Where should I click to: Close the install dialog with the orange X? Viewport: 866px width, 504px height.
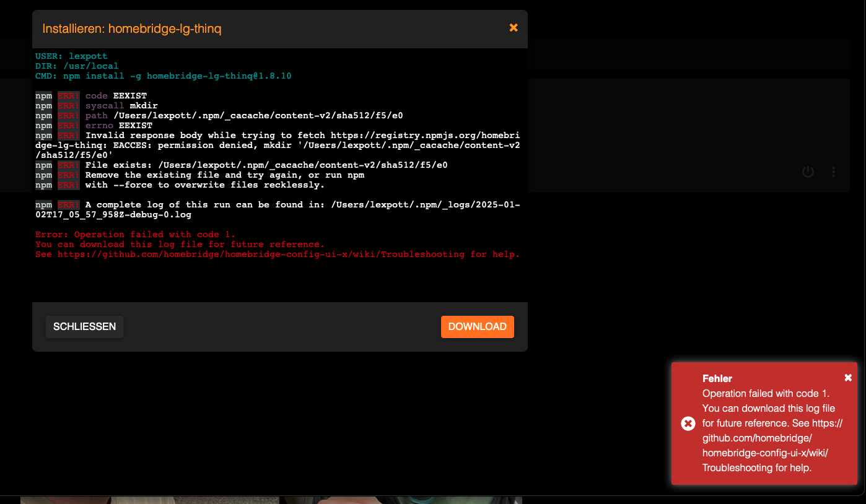coord(513,28)
